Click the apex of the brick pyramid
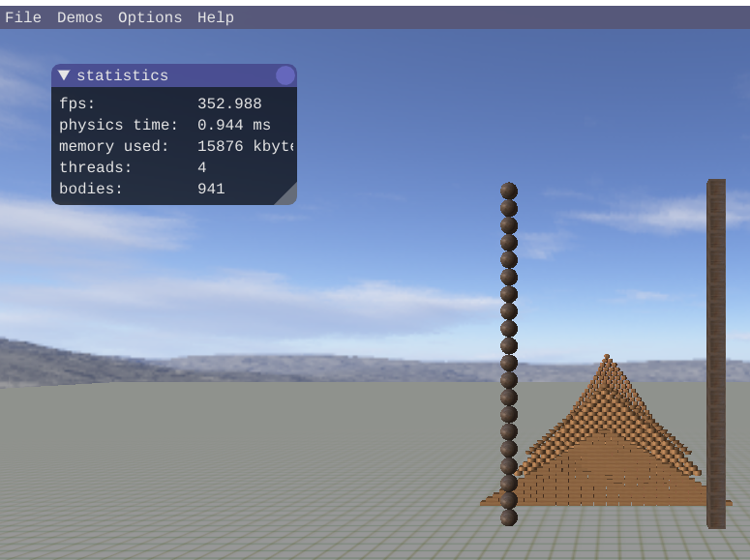Image resolution: width=750 pixels, height=560 pixels. [x=607, y=358]
